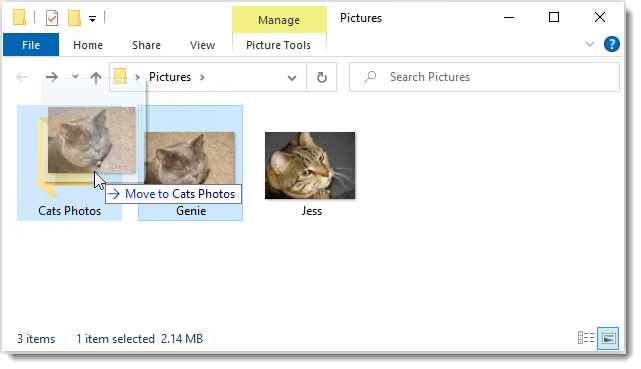The image size is (641, 369).
Task: Switch to the View ribbon tab
Action: pos(202,45)
